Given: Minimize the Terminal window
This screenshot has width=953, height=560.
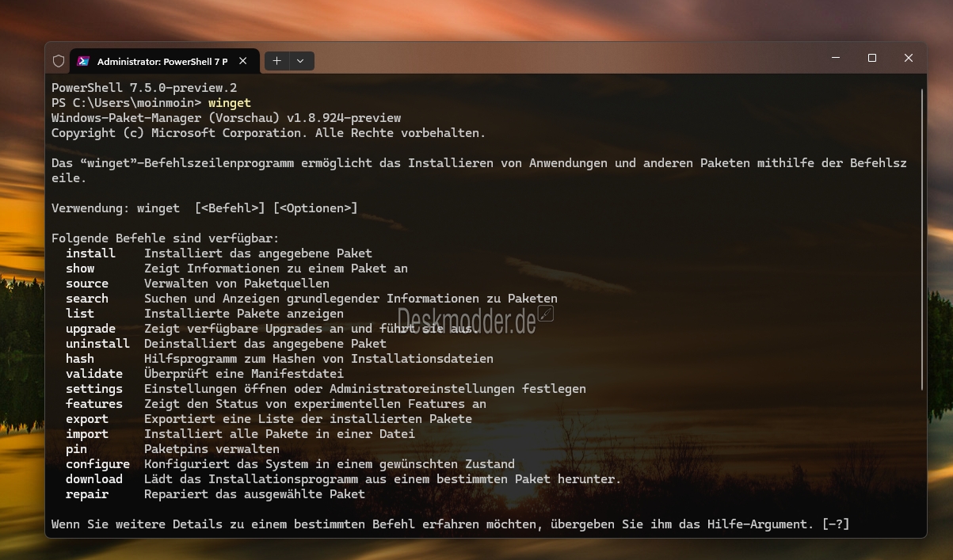Looking at the screenshot, I should point(837,58).
